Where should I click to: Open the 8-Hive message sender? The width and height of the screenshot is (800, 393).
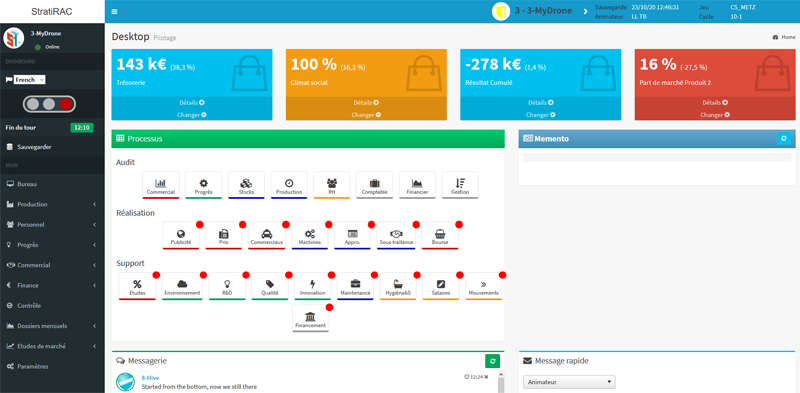pyautogui.click(x=150, y=378)
